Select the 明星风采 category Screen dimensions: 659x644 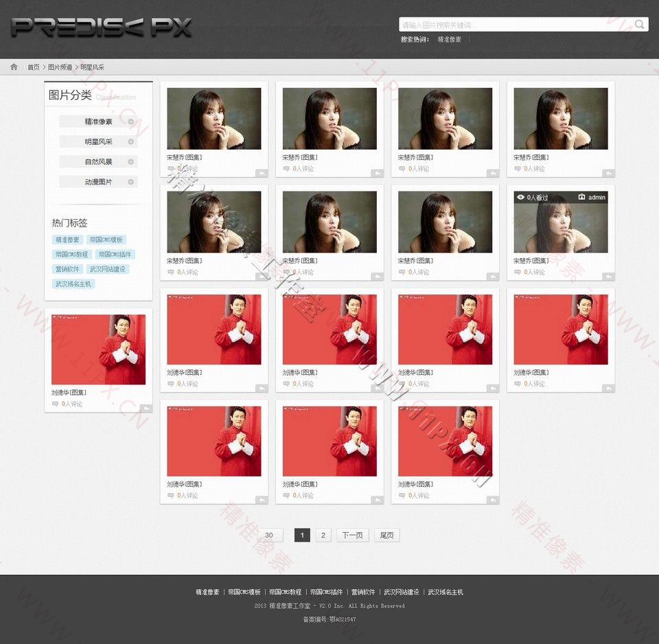(98, 141)
